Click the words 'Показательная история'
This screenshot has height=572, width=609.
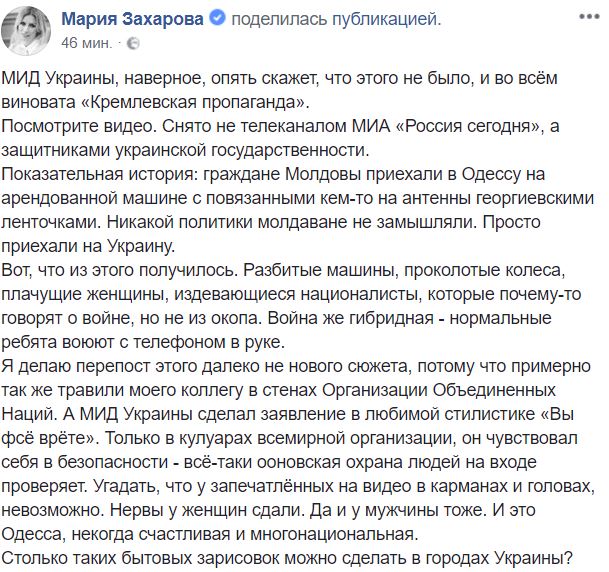click(100, 174)
